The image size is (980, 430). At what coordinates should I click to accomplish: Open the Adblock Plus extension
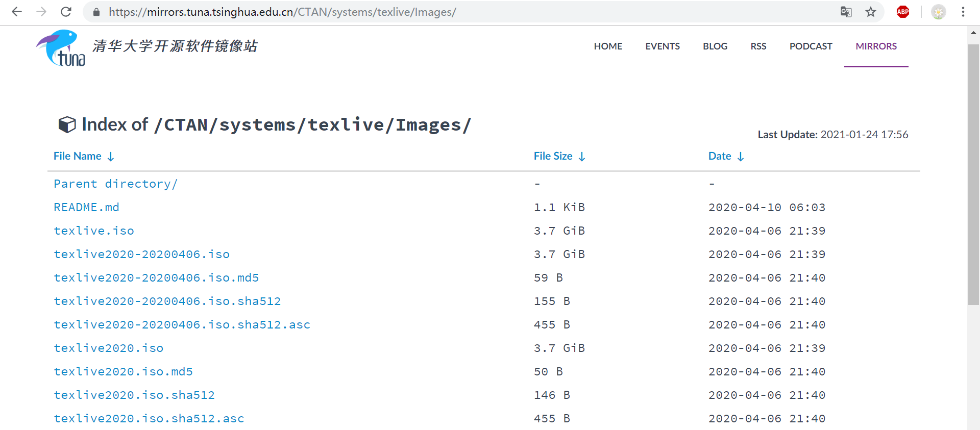click(x=903, y=12)
